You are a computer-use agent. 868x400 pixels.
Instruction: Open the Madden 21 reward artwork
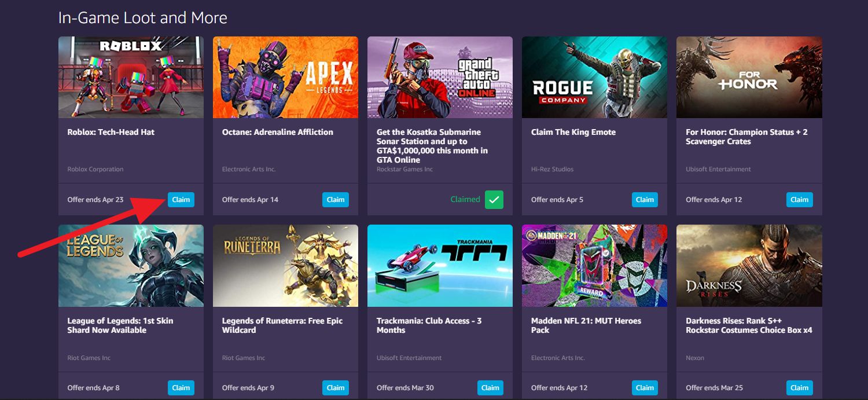[x=594, y=266]
